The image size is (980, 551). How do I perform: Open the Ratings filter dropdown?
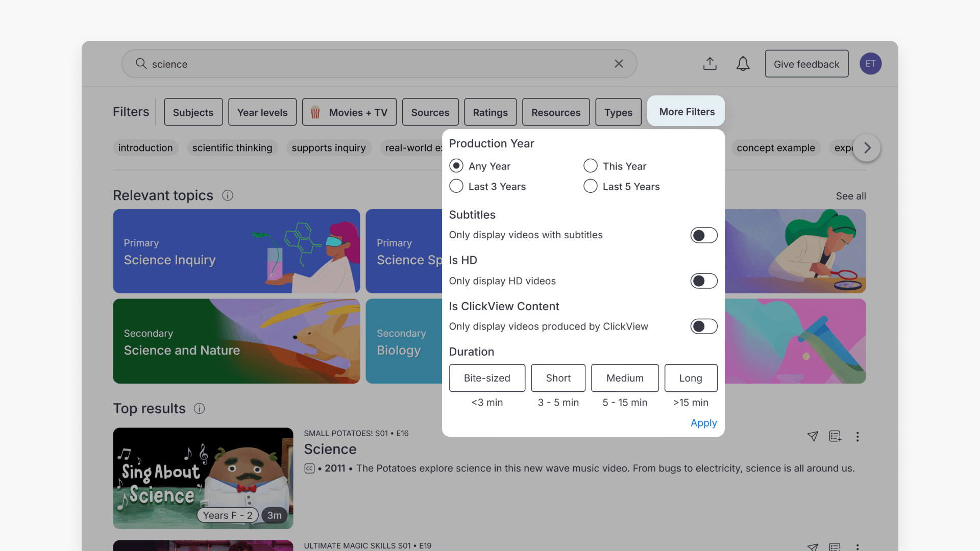coord(490,112)
